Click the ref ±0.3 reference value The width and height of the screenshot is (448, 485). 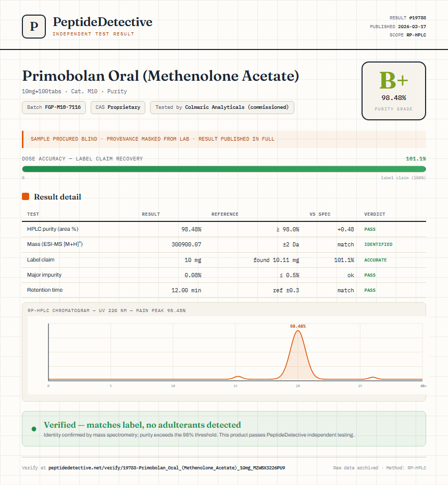pyautogui.click(x=286, y=290)
